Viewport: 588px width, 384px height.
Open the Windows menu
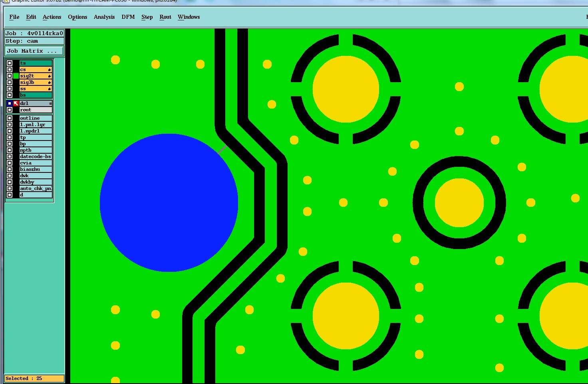pos(189,17)
